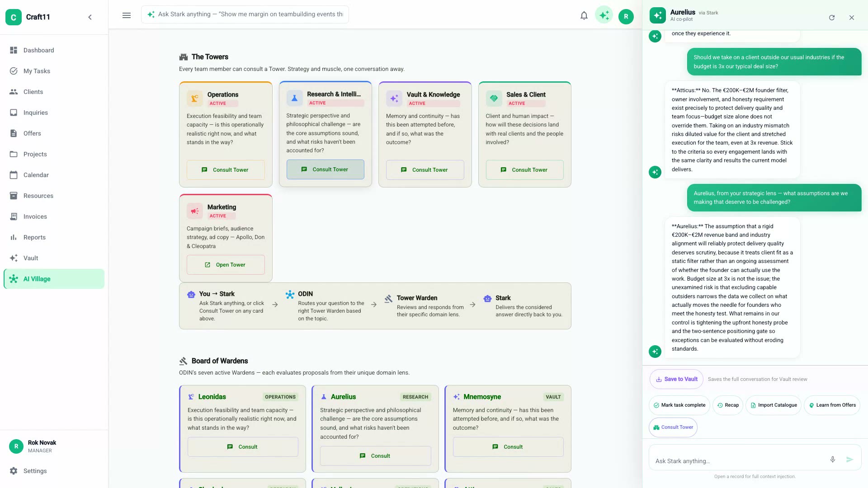The height and width of the screenshot is (488, 868).
Task: Click the notifications bell icon
Action: pyautogui.click(x=584, y=16)
